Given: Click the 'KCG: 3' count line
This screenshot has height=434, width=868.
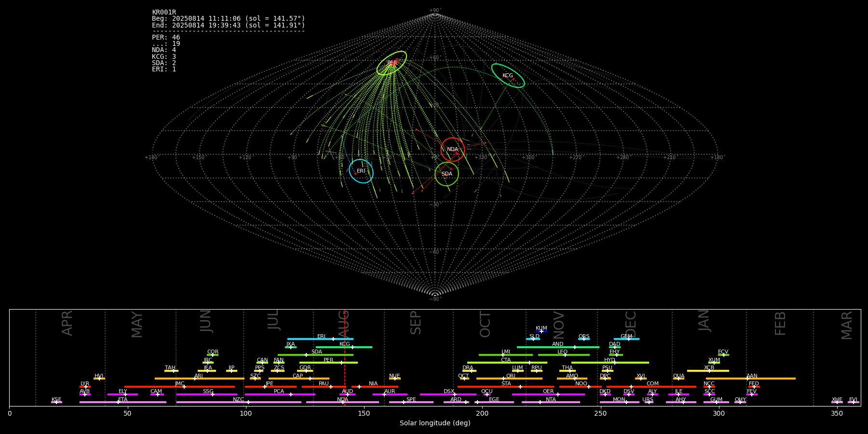Looking at the screenshot, I should (164, 57).
